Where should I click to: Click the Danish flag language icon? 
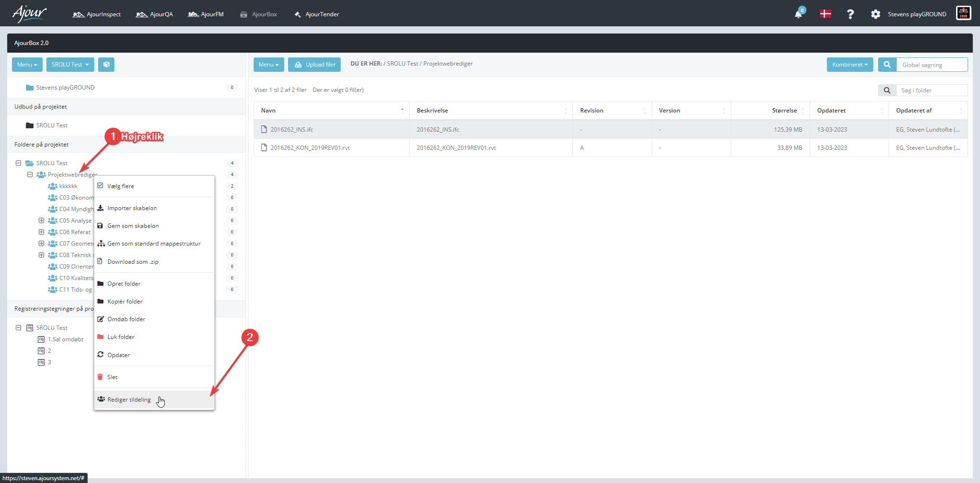[825, 14]
